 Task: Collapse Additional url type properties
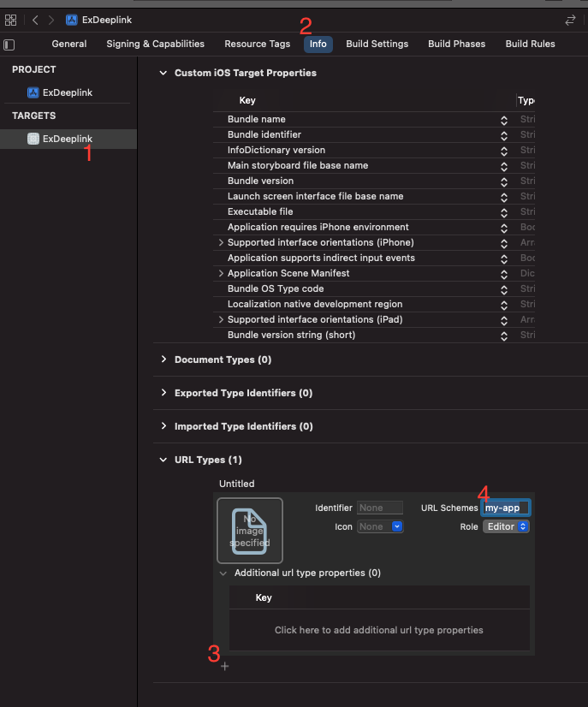tap(223, 573)
